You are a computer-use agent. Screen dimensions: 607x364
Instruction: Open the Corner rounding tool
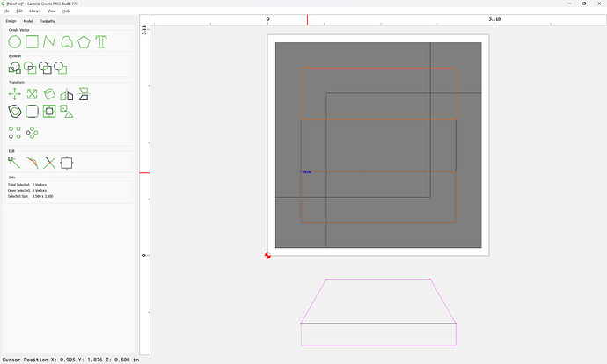(x=33, y=112)
